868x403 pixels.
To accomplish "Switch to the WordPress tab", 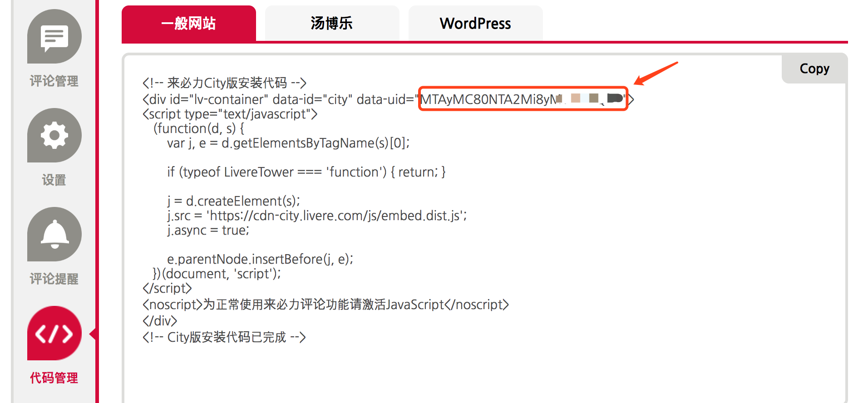I will point(475,23).
